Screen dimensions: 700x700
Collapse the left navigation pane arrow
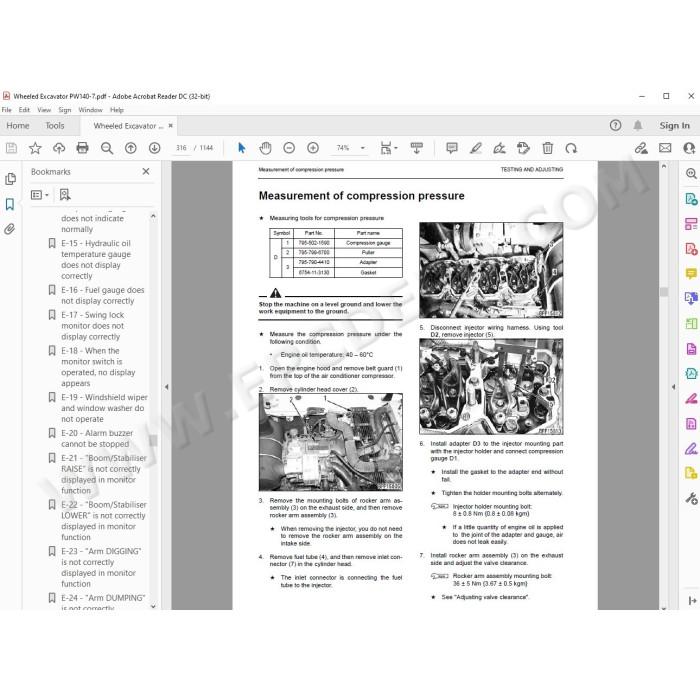coord(167,387)
